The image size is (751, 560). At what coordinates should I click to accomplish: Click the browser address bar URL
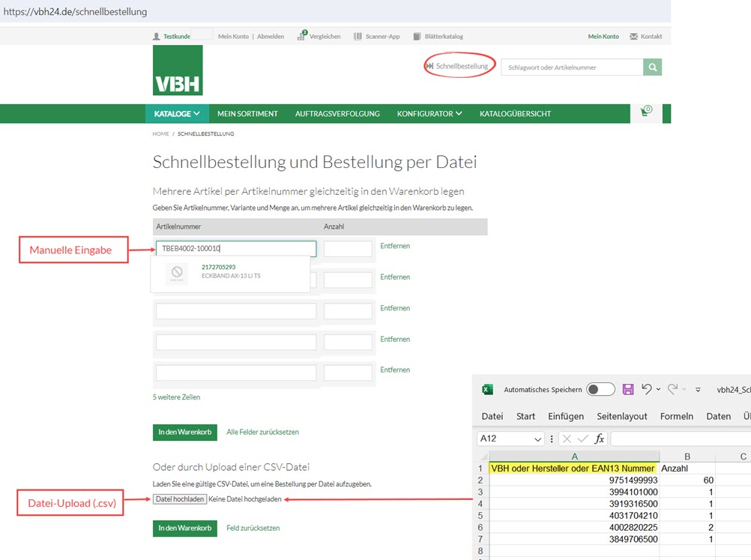76,11
